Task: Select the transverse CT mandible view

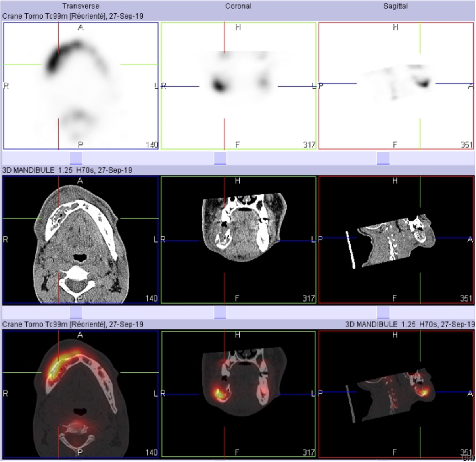Action: (81, 240)
